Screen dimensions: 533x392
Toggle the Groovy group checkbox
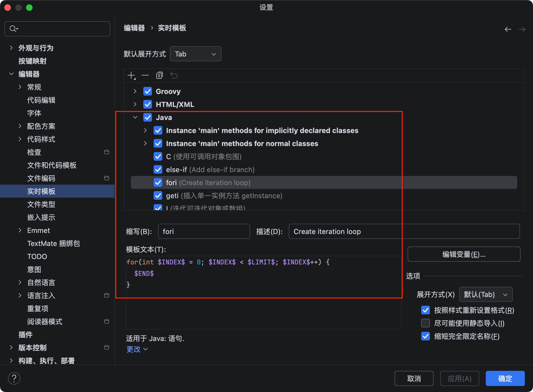pyautogui.click(x=148, y=91)
